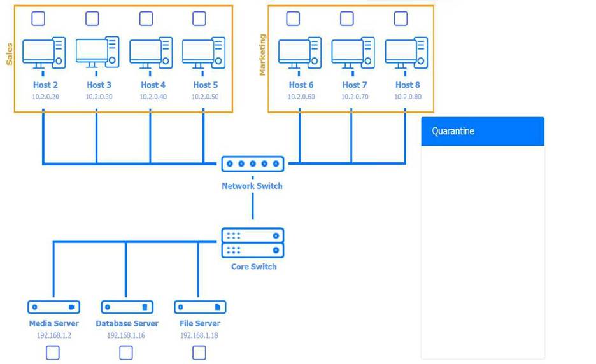Tick the checkbox under Database Server
The width and height of the screenshot is (596, 364).
tap(126, 353)
